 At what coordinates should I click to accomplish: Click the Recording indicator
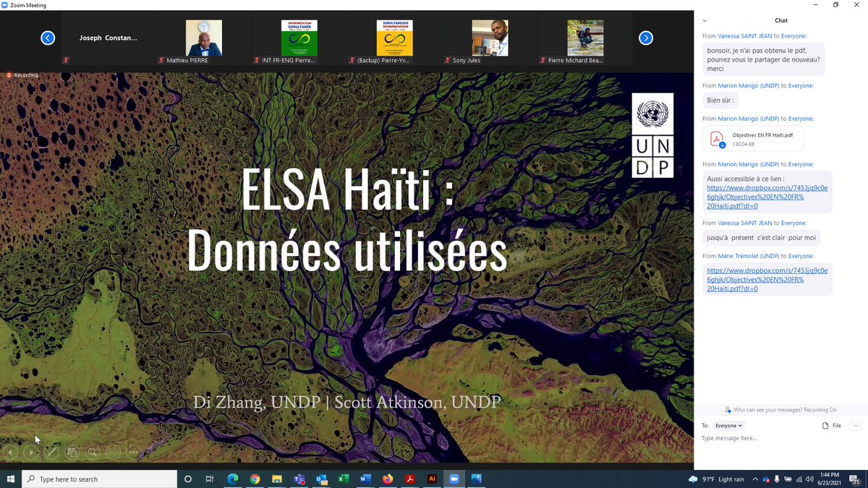pyautogui.click(x=22, y=75)
